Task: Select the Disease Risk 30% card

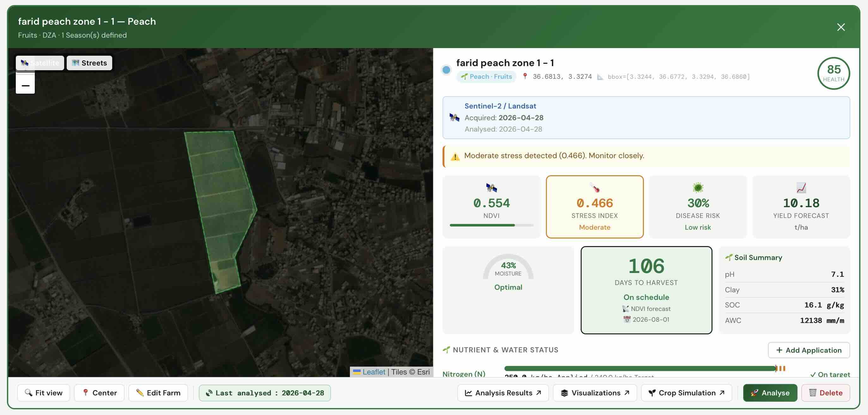Action: tap(698, 207)
